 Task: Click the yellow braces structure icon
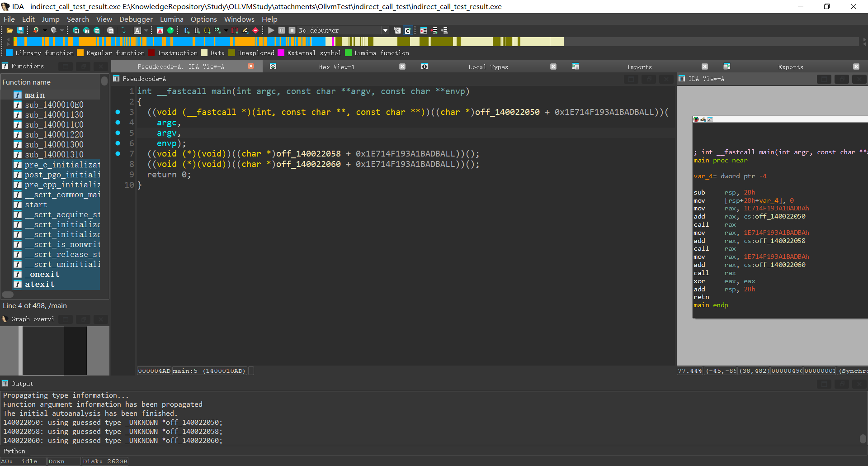point(207,30)
